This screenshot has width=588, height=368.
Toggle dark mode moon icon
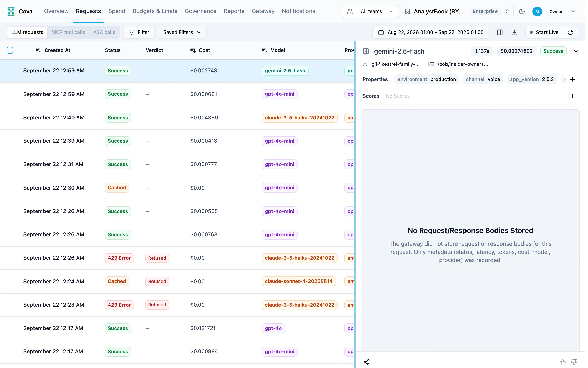522,11
